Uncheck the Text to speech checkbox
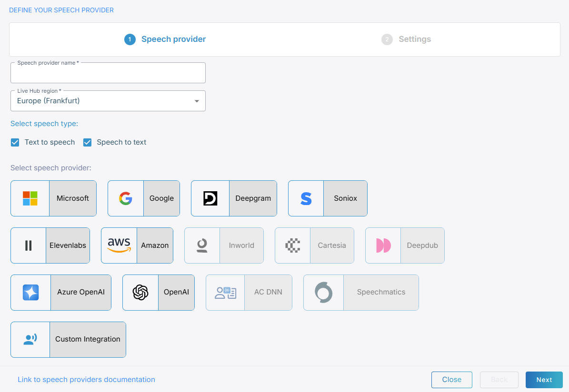 point(15,142)
